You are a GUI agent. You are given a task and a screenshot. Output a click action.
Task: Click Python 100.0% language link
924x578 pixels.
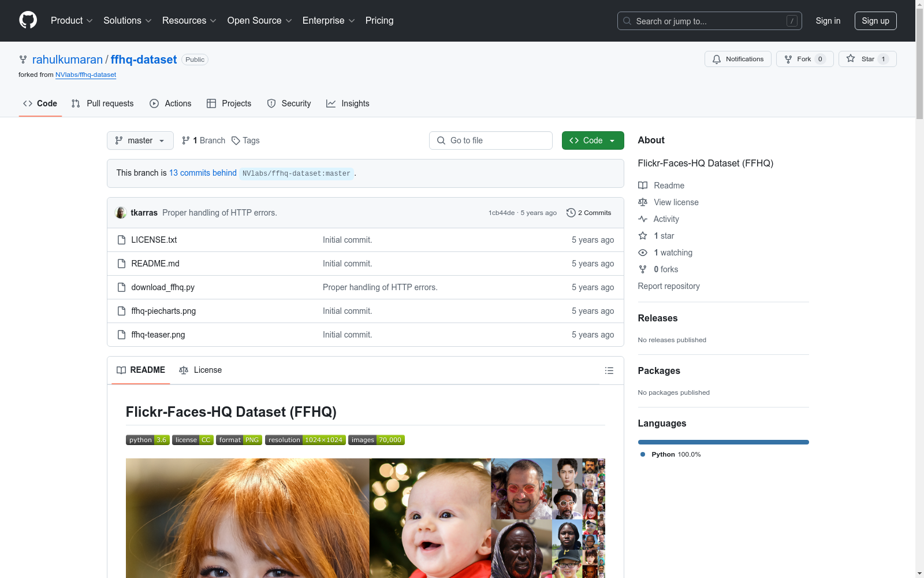coord(670,454)
